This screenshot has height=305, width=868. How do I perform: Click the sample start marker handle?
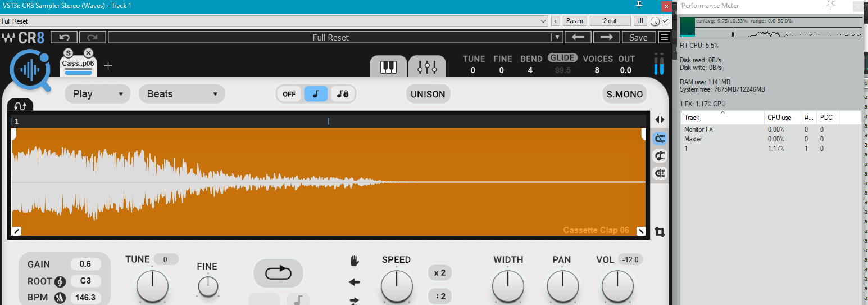14,133
